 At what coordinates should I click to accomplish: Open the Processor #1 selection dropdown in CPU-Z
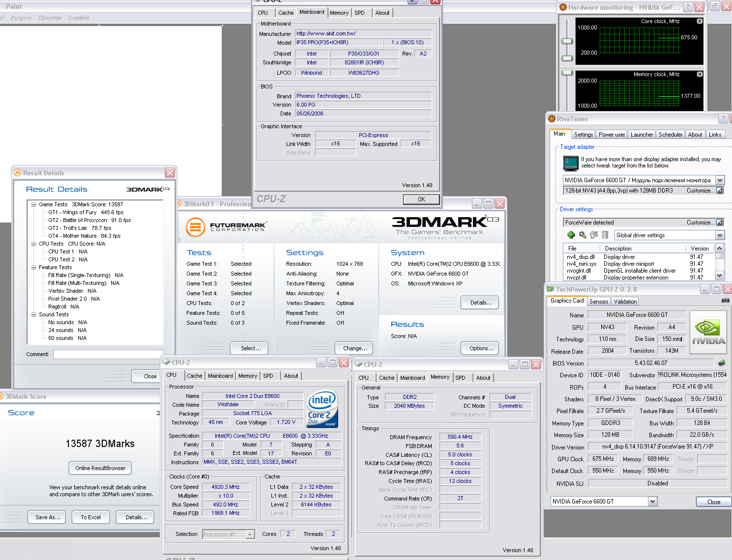tap(250, 534)
